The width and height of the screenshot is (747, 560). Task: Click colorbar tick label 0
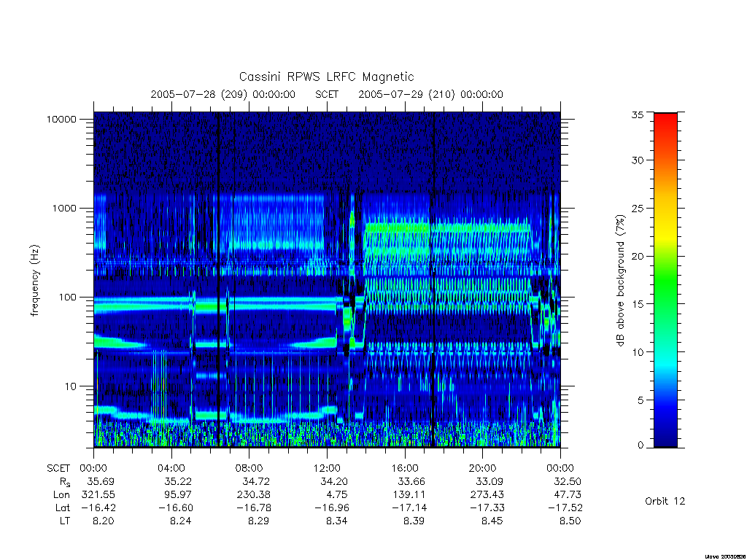[640, 446]
